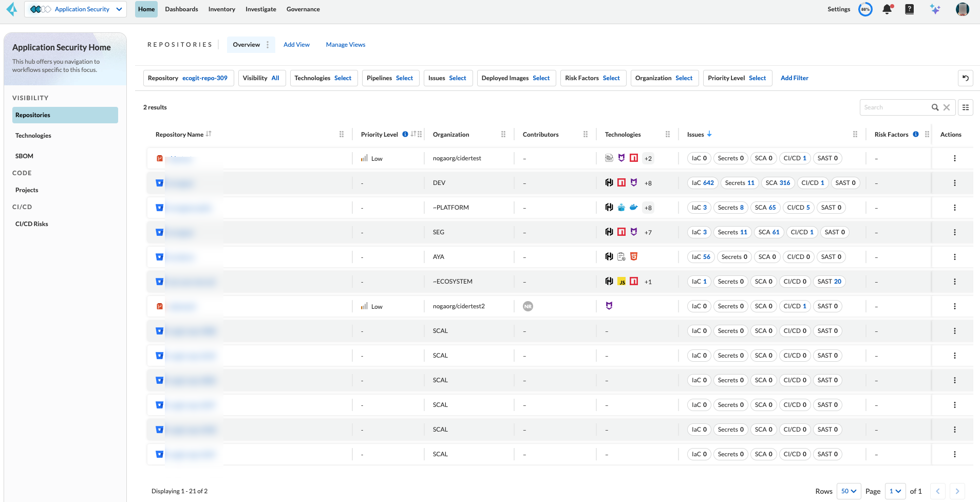980x502 pixels.
Task: Click the platform logo top-left
Action: [x=11, y=9]
